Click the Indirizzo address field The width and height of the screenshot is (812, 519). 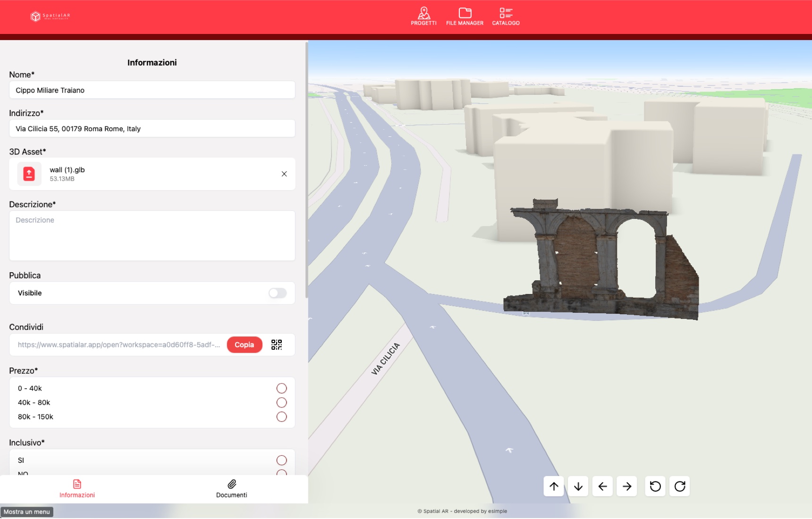tap(152, 129)
